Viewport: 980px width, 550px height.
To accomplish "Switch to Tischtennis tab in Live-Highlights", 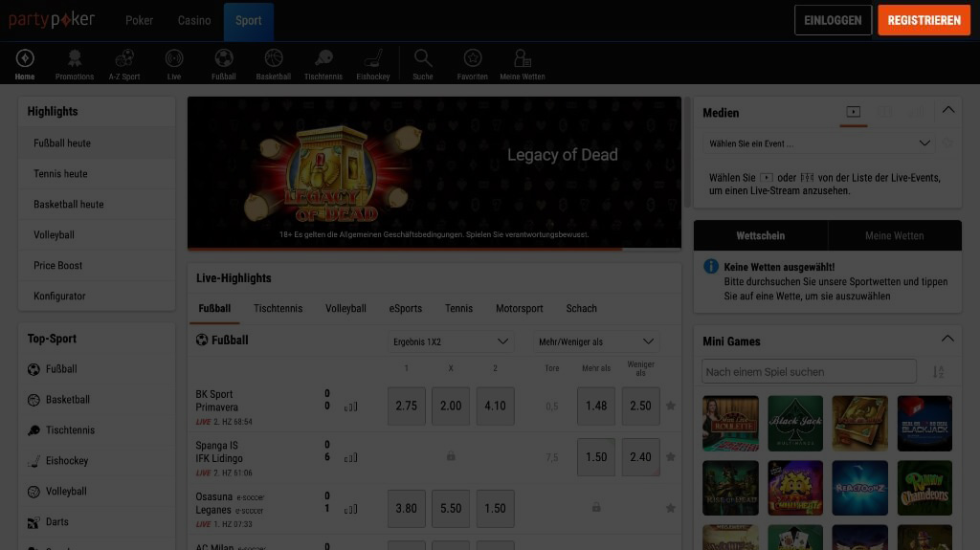I will (278, 309).
